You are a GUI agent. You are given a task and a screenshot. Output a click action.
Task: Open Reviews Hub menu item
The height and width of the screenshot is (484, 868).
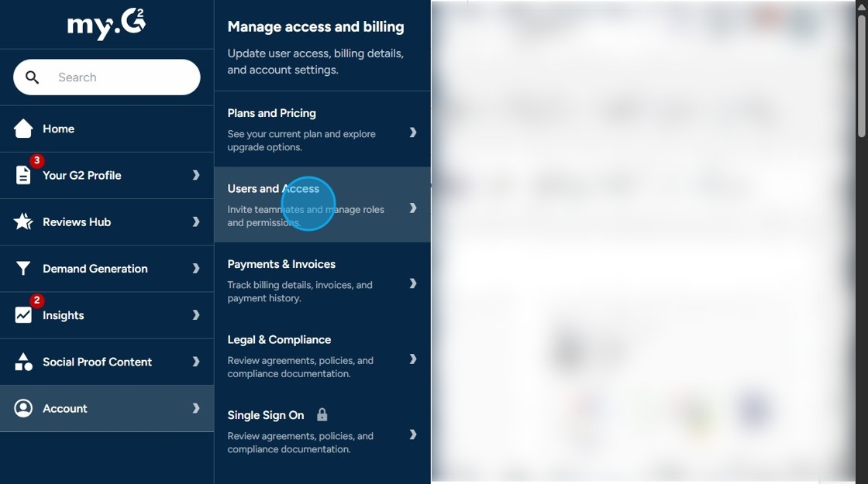(x=107, y=221)
